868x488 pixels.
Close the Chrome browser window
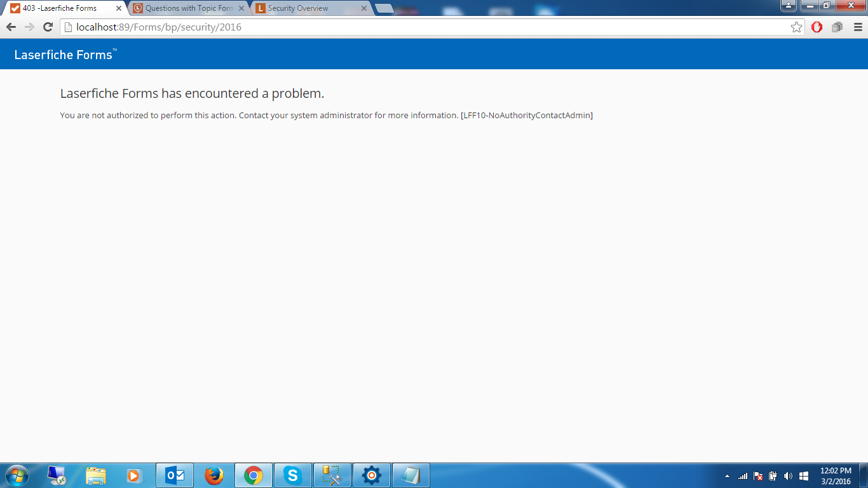click(x=850, y=6)
